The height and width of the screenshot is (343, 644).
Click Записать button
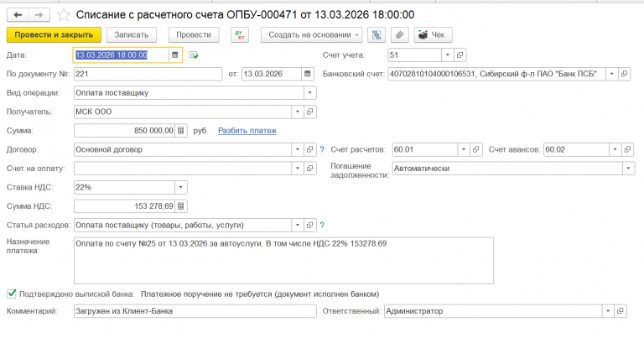tap(132, 35)
